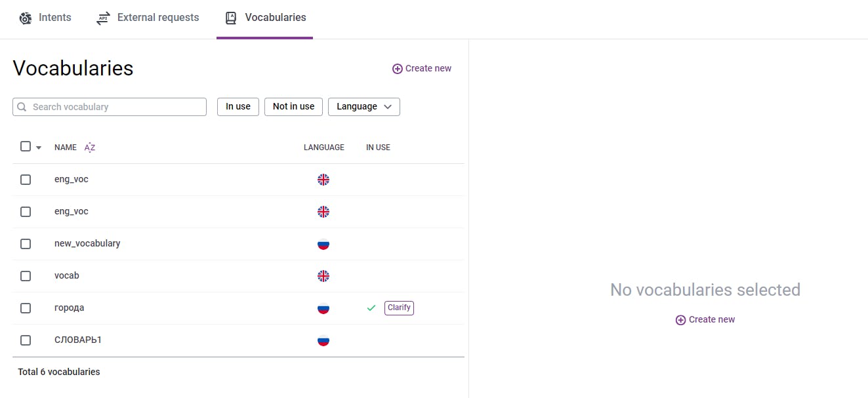The height and width of the screenshot is (398, 868).
Task: Click the Clarify tag on города
Action: pos(399,308)
